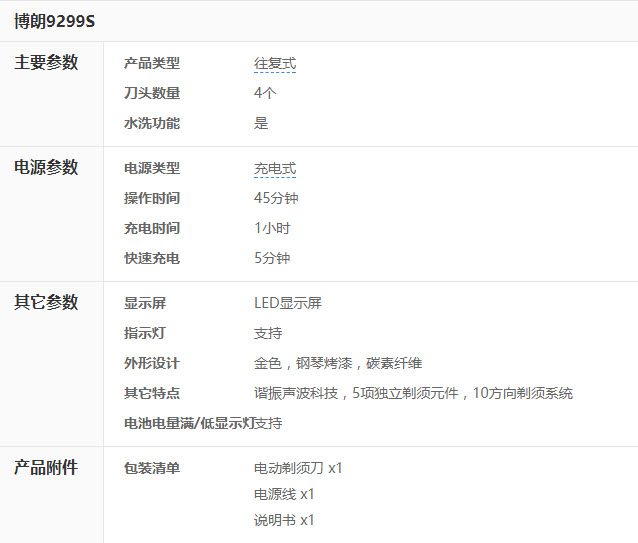
Task: Select the 充电时间 label
Action: [152, 228]
